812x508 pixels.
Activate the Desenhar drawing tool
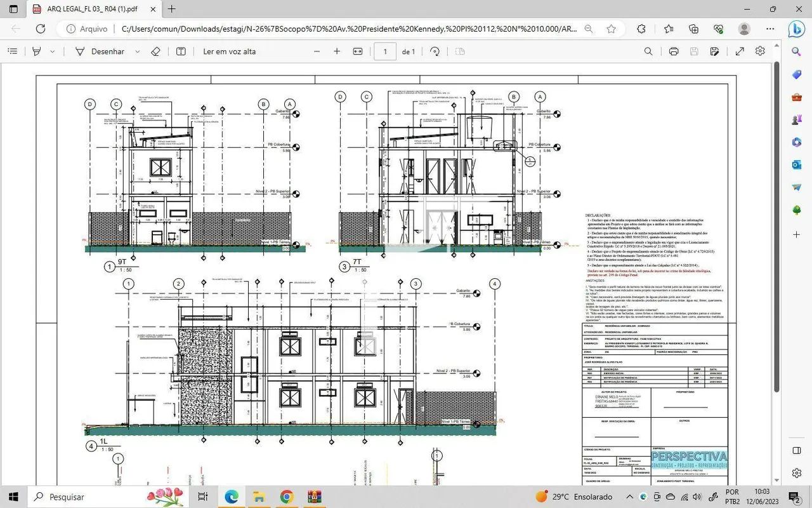(x=100, y=51)
